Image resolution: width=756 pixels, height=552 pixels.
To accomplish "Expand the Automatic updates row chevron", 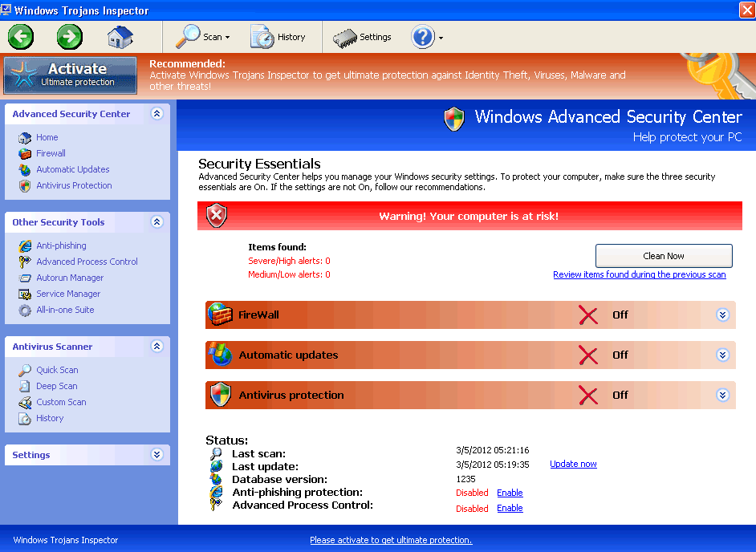I will [x=722, y=355].
